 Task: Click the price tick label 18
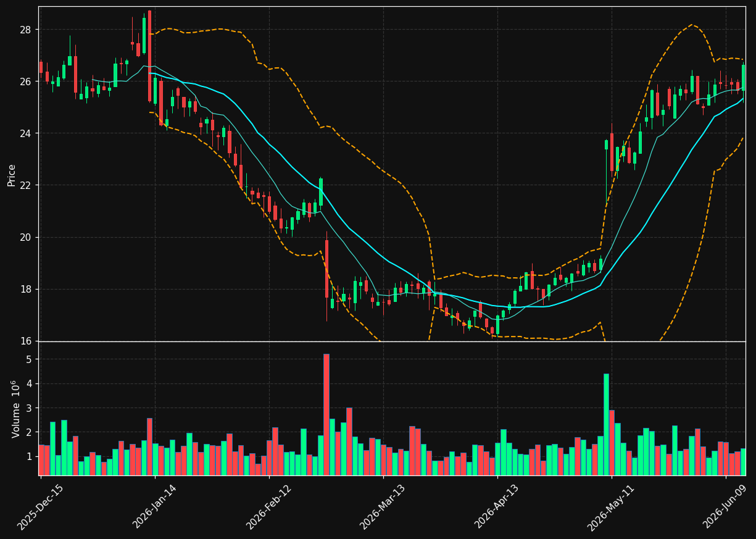24,289
